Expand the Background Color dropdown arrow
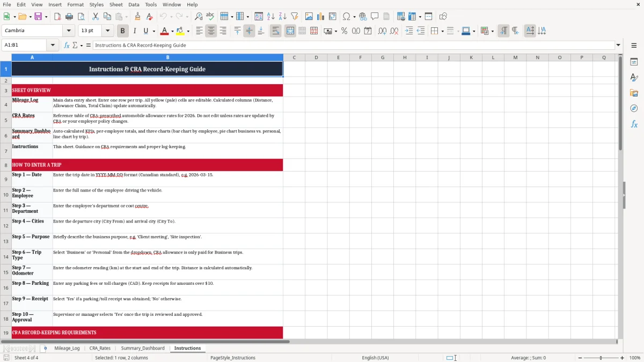This screenshot has height=362, width=644. pos(188,31)
